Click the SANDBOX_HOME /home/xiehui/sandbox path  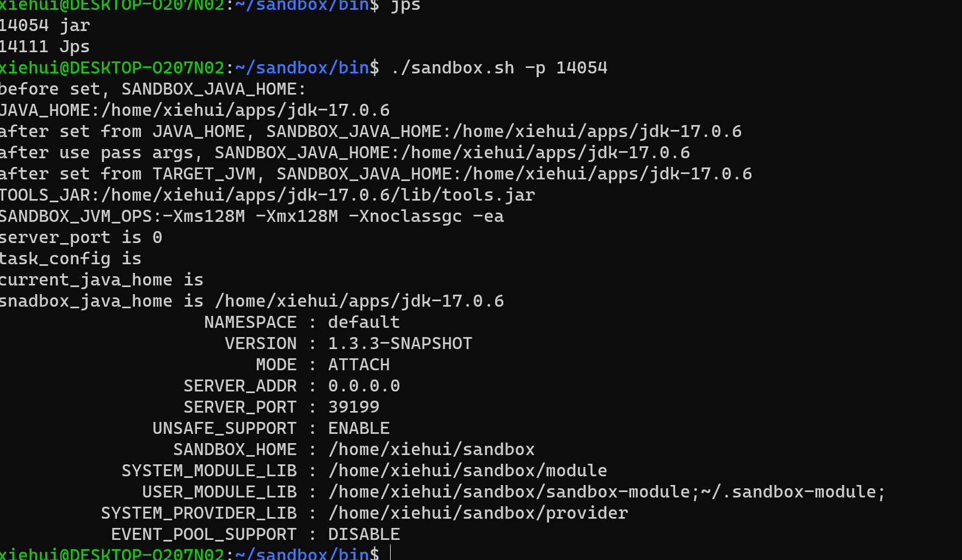[x=430, y=449]
